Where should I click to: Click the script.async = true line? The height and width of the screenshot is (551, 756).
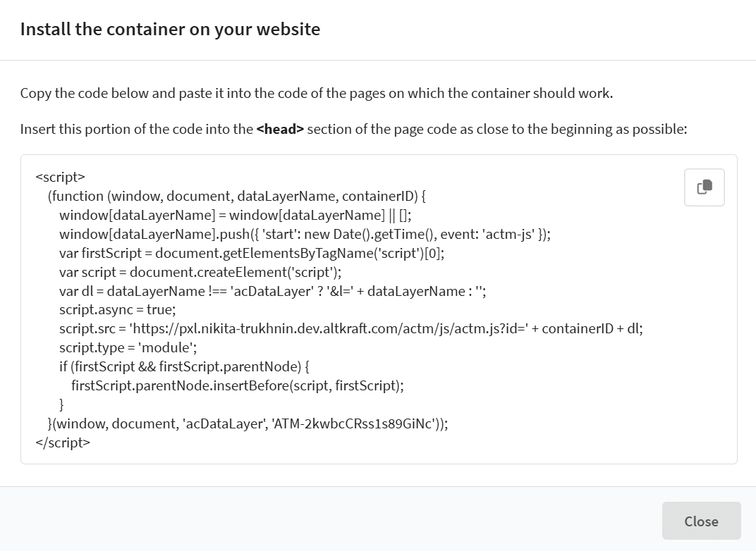point(118,310)
